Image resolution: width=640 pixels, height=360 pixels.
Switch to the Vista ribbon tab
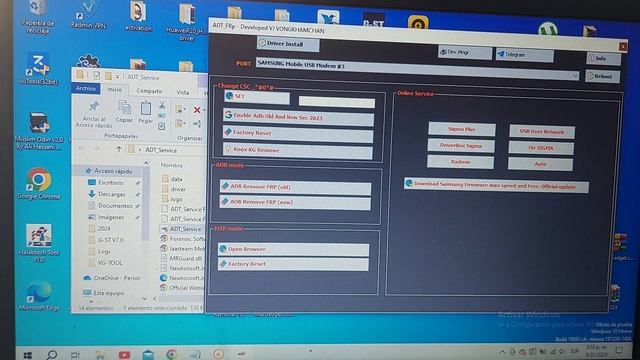tap(183, 93)
